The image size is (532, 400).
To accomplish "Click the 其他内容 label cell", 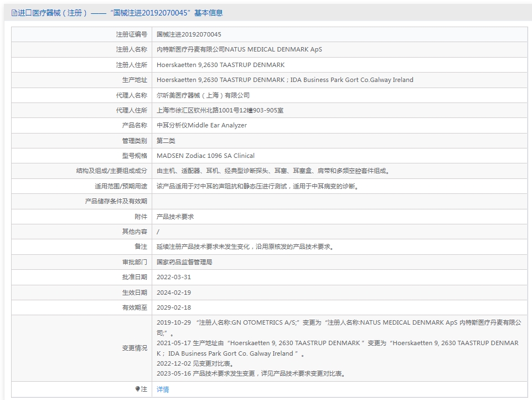I will tap(81, 232).
